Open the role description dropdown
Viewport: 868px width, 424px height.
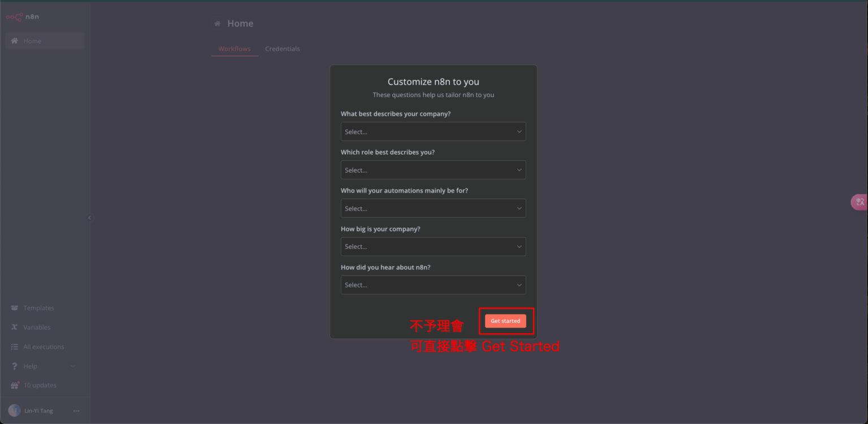[x=433, y=170]
